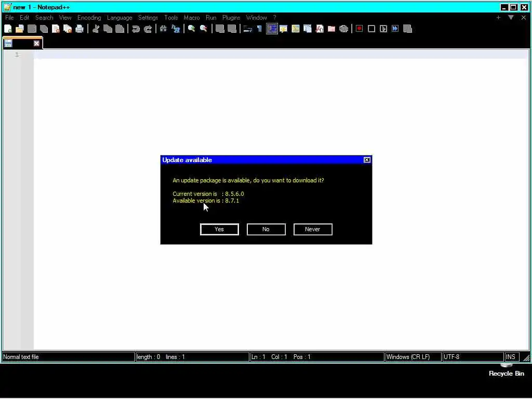The image size is (532, 399).
Task: Click the Redo arrow icon
Action: tap(148, 29)
